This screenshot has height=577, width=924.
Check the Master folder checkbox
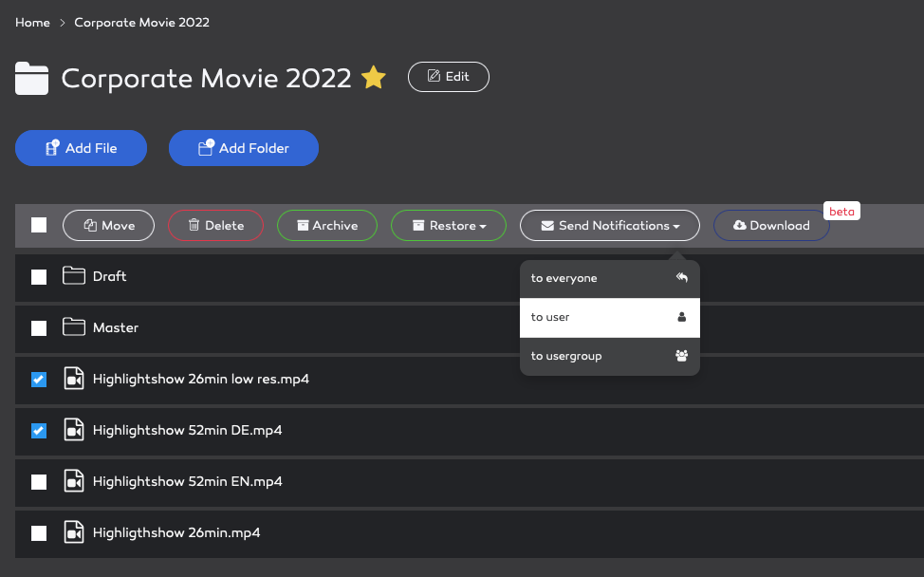pos(39,328)
